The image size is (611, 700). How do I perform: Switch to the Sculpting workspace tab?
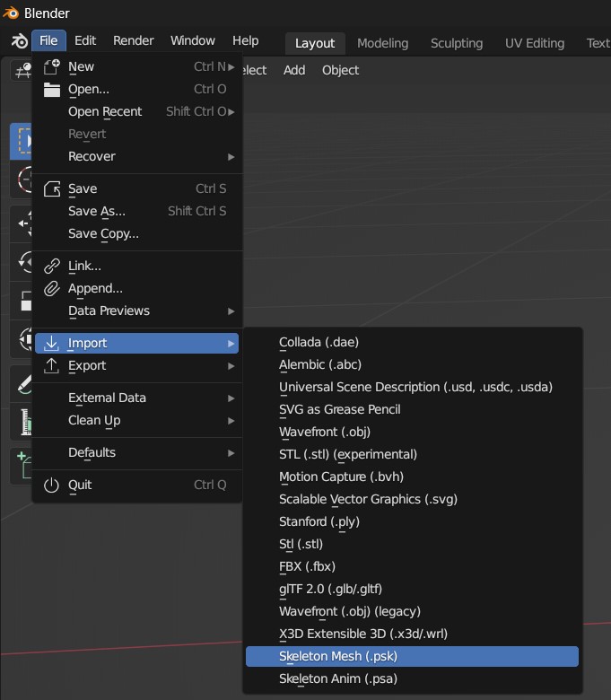[x=457, y=43]
